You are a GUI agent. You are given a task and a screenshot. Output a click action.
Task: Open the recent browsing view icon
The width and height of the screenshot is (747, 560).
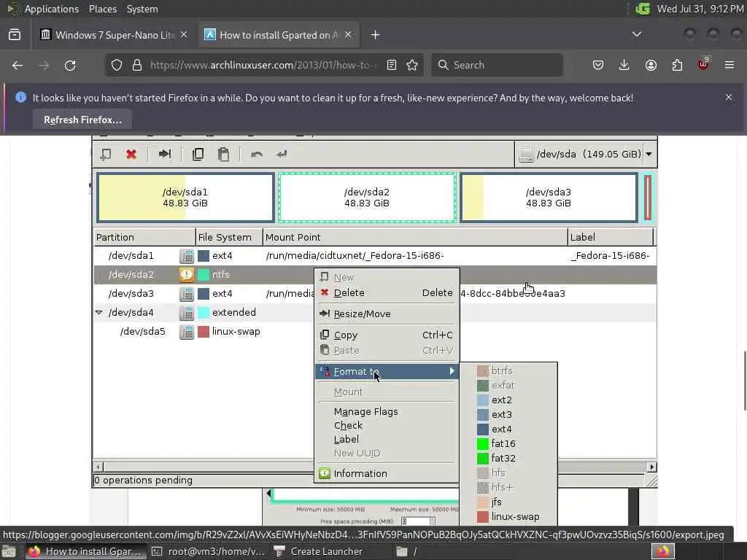[15, 35]
